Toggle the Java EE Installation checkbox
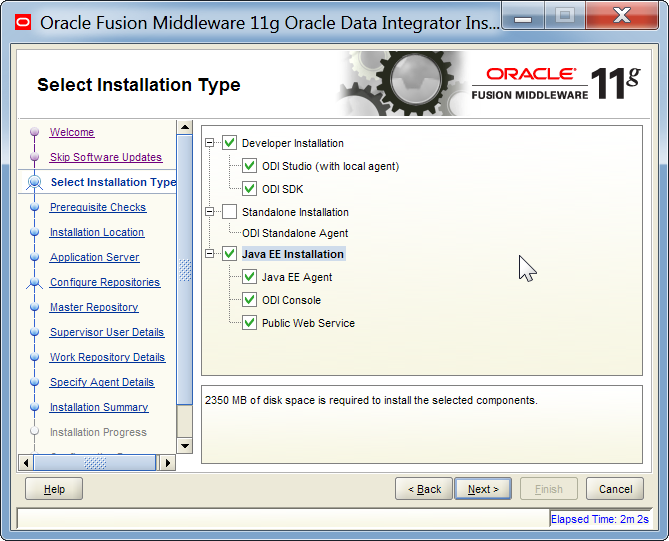 click(230, 254)
